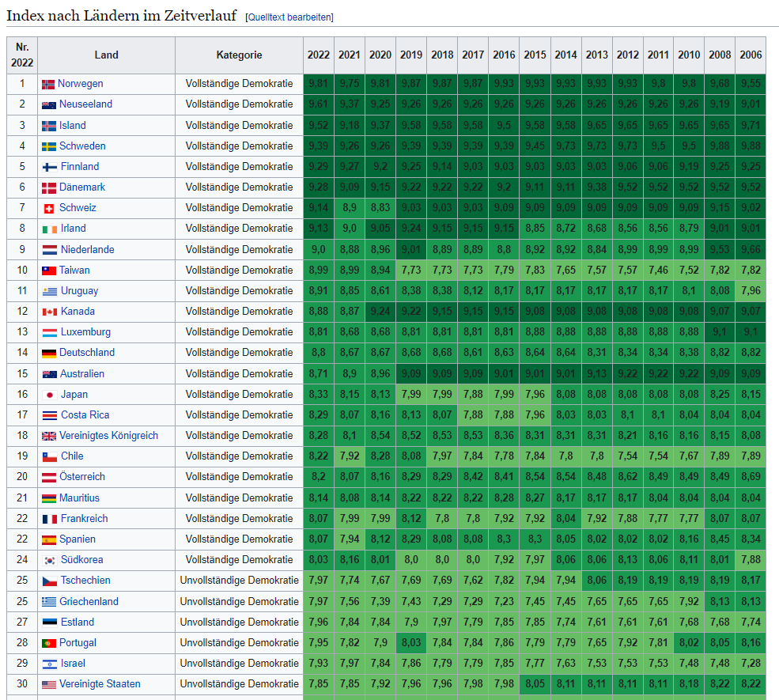Click the Germany flag icon
Viewport: 779px width, 700px height.
pos(49,354)
